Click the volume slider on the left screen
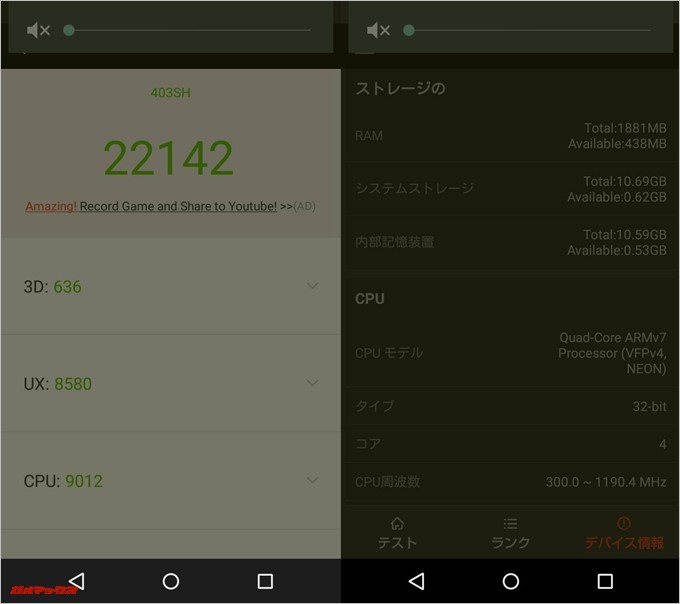 [x=189, y=30]
